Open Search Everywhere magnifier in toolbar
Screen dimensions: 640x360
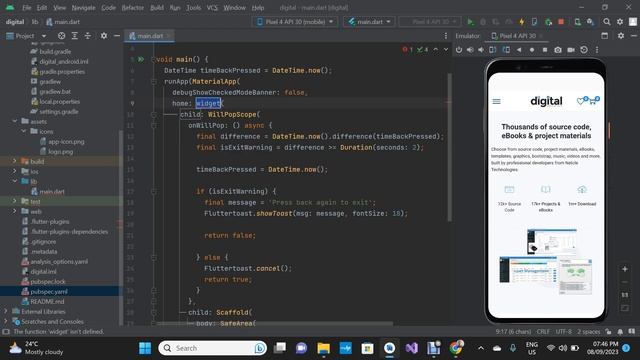[607, 22]
